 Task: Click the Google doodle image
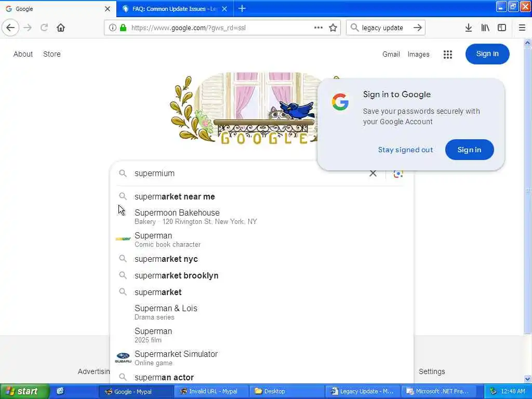click(244, 108)
